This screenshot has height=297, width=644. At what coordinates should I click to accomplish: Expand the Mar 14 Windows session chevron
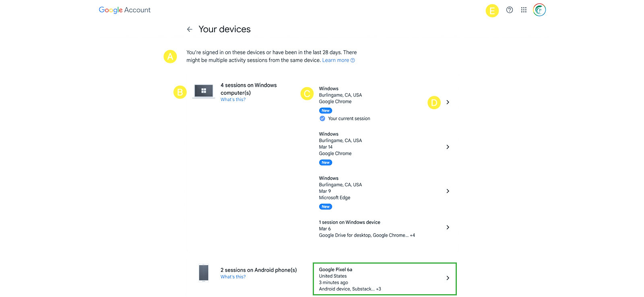coord(448,147)
